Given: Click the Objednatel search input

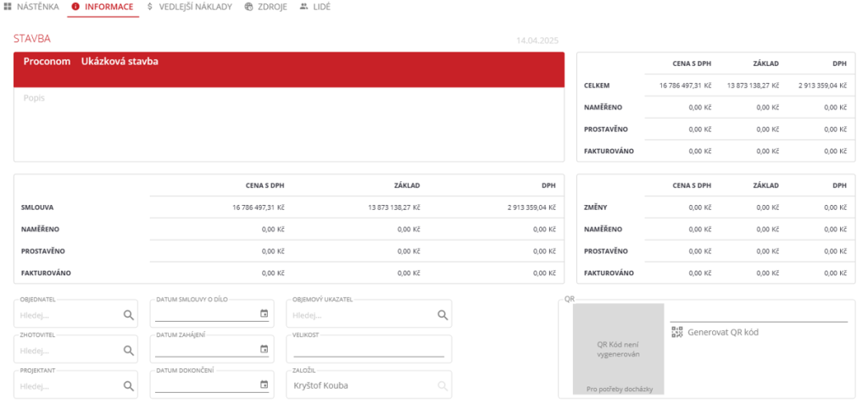Looking at the screenshot, I should coord(68,315).
